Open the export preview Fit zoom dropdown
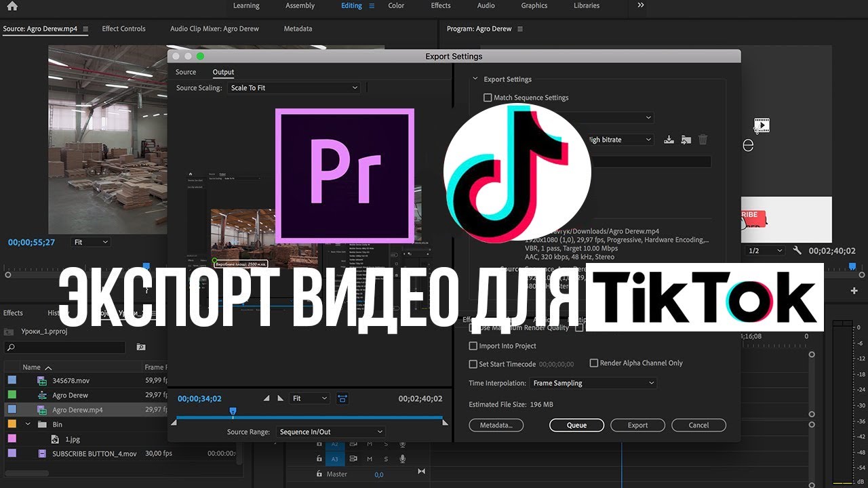868x488 pixels. tap(309, 399)
